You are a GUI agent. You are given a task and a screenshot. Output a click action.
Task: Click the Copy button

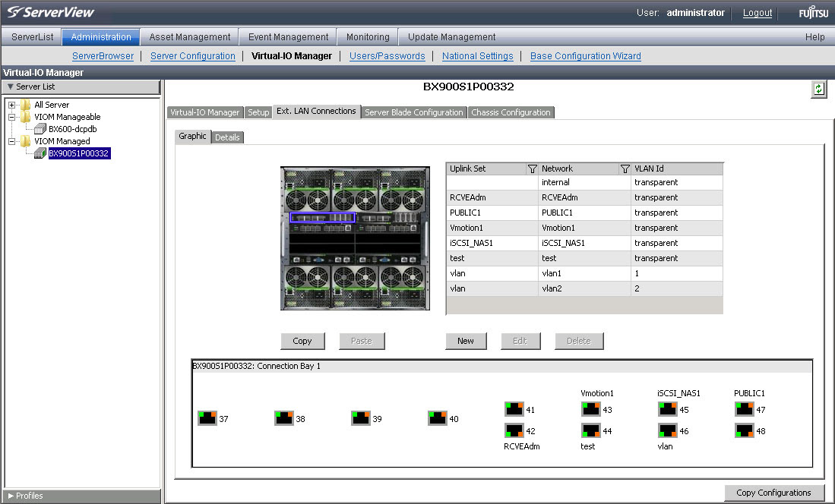tap(302, 341)
